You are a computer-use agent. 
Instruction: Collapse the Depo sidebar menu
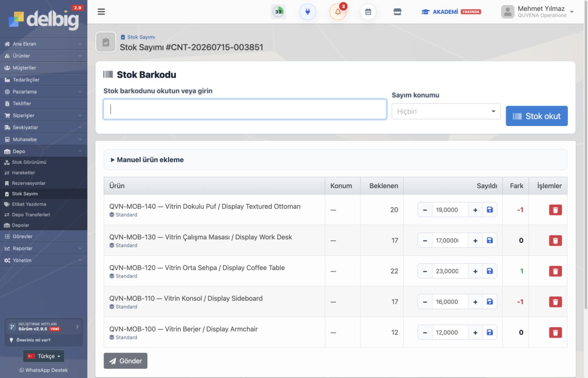44,151
